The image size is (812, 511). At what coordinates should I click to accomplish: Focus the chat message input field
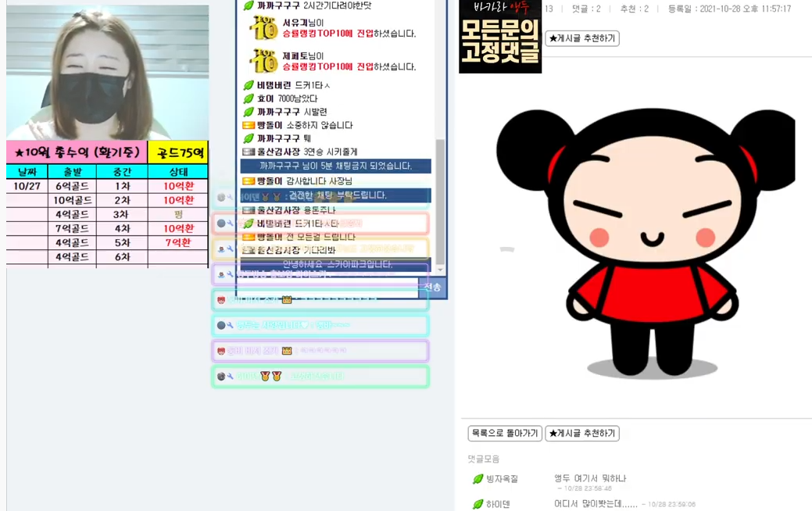tap(327, 288)
